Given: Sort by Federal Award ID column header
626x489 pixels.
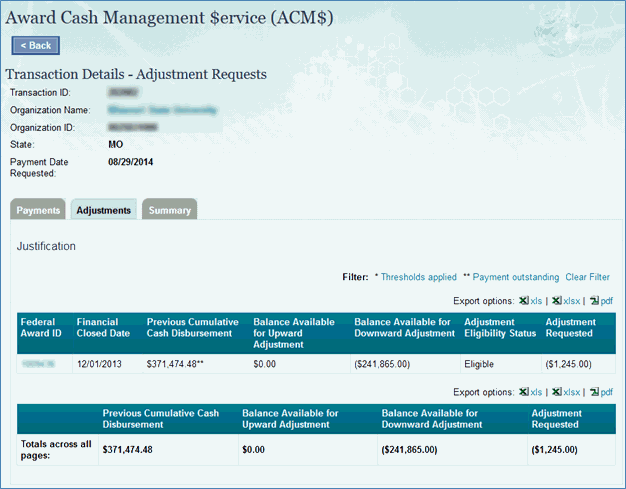Looking at the screenshot, I should coord(42,328).
